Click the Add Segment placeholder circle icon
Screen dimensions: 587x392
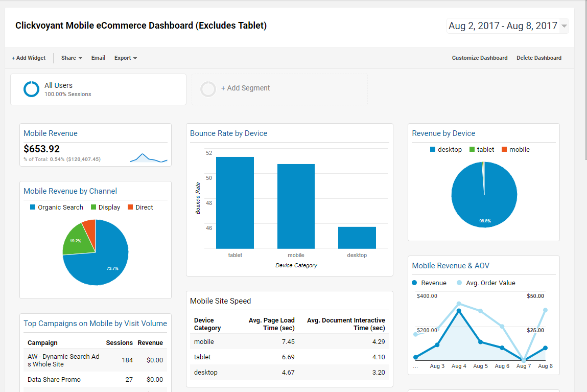tap(208, 89)
